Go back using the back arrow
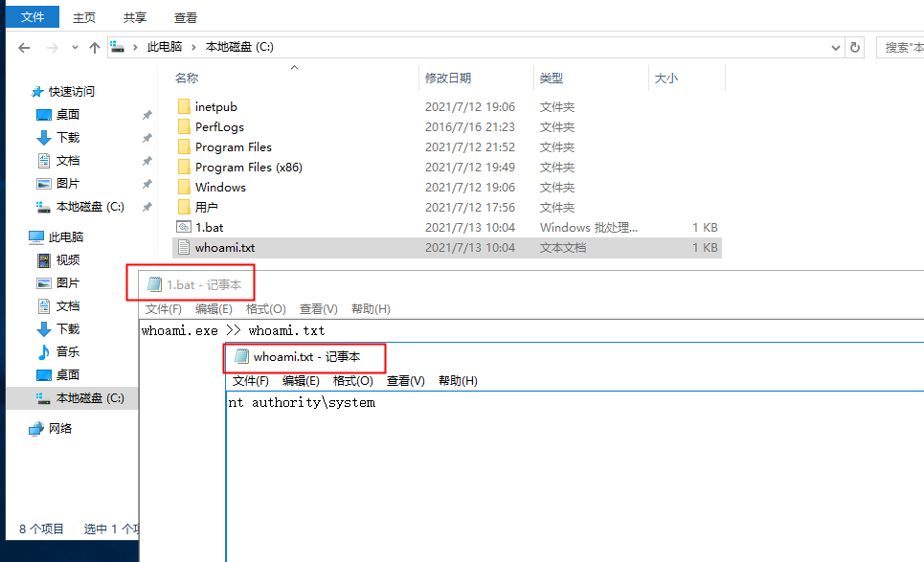This screenshot has height=562, width=924. 24,48
